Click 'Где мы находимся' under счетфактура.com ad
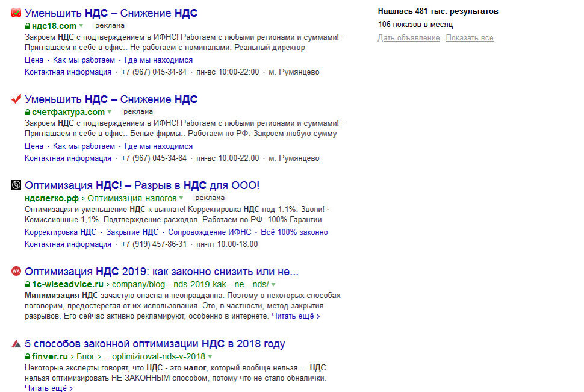Image resolution: width=584 pixels, height=392 pixels. pos(159,146)
